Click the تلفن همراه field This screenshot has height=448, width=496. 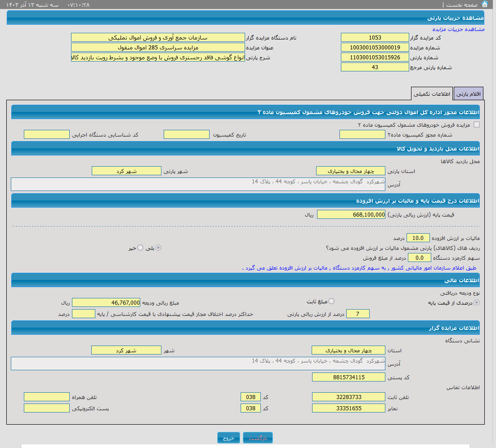coord(46,397)
